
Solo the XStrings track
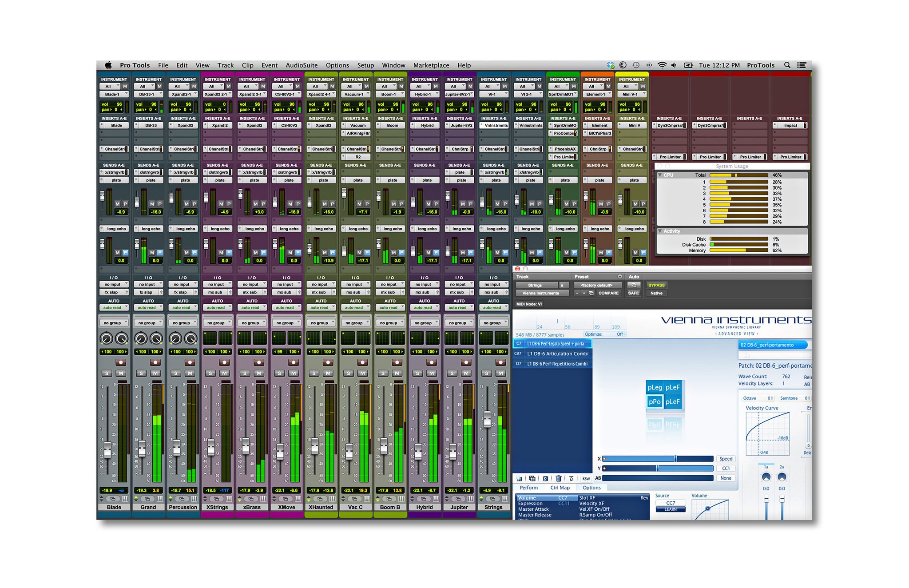point(210,373)
